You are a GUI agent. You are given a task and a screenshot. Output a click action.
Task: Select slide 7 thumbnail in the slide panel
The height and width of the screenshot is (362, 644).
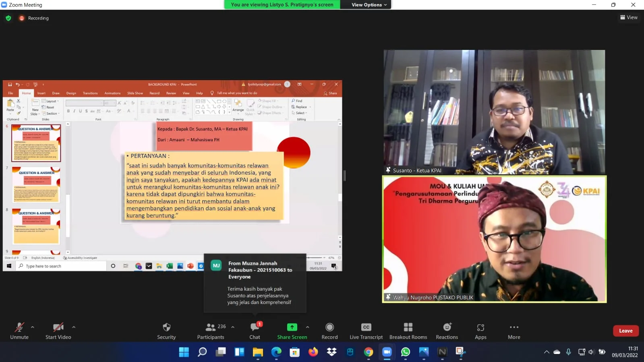(36, 185)
